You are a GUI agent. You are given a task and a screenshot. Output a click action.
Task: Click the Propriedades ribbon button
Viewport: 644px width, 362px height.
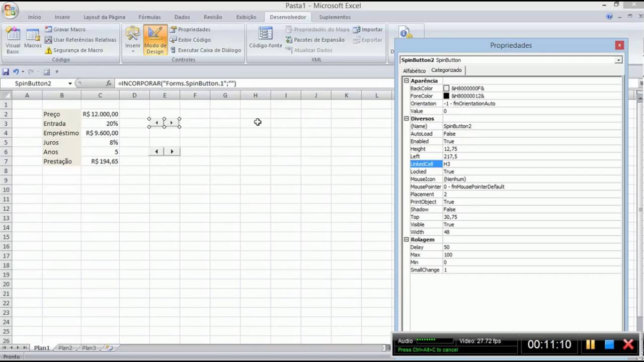coord(190,29)
